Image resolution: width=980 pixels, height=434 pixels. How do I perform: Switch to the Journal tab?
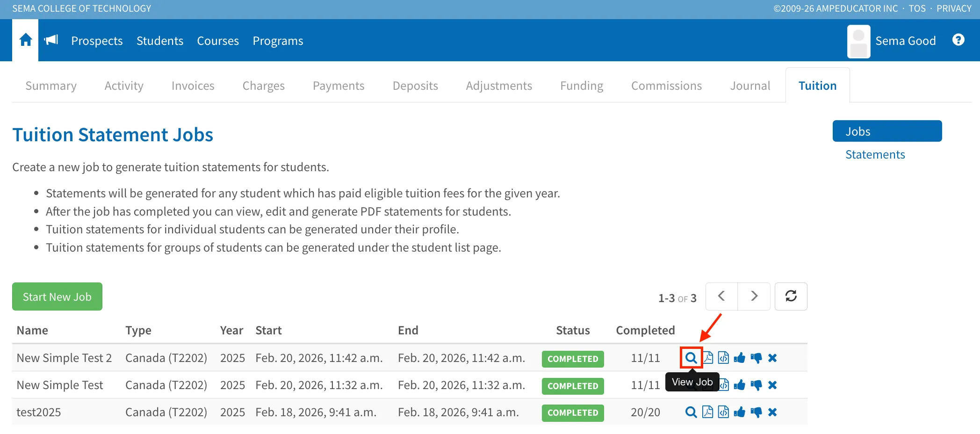750,86
